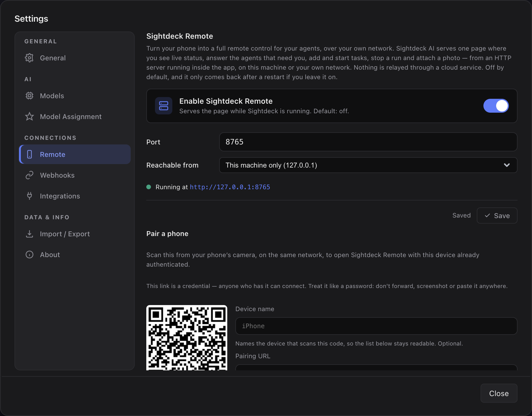Click the Port label
The width and height of the screenshot is (532, 416).
point(153,142)
